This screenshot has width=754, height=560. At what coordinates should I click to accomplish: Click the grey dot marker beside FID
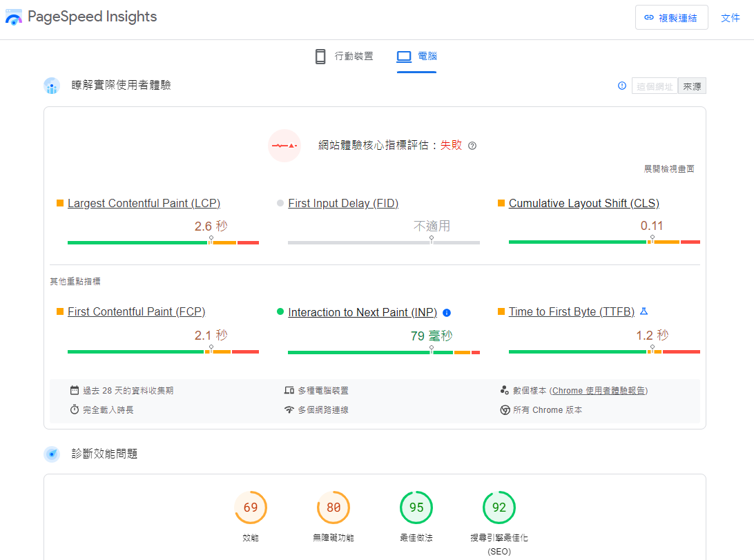[280, 203]
